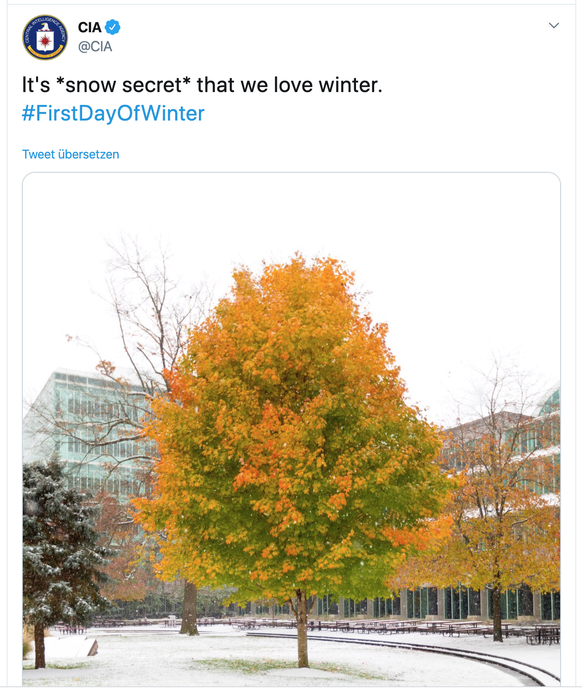Viewport: 582px width, 692px height.
Task: Click Tweet übersetzen to translate
Action: (x=71, y=154)
